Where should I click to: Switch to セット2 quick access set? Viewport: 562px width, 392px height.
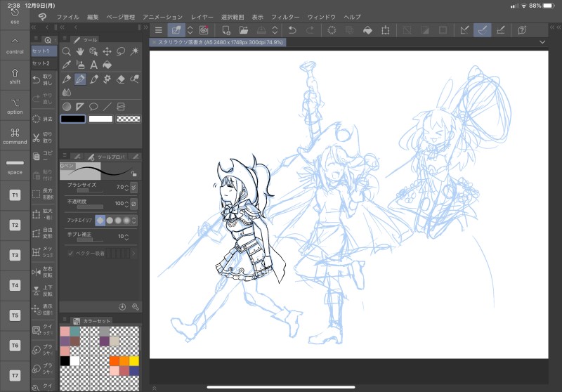[41, 63]
